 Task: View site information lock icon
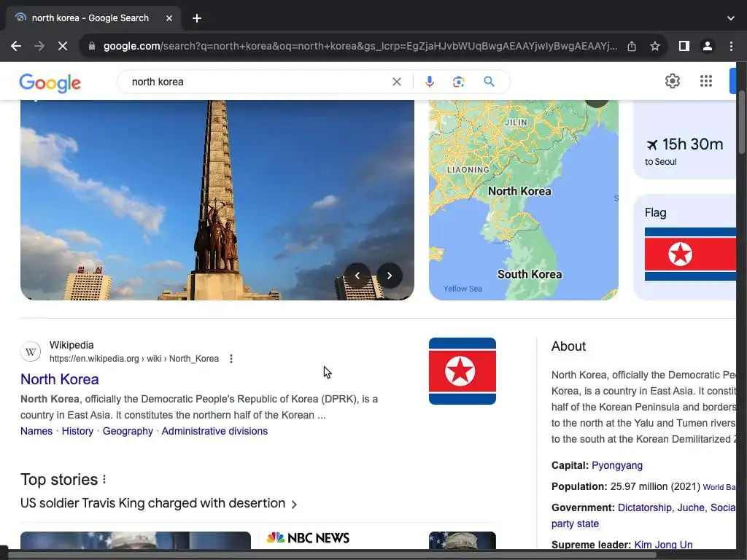[x=92, y=46]
